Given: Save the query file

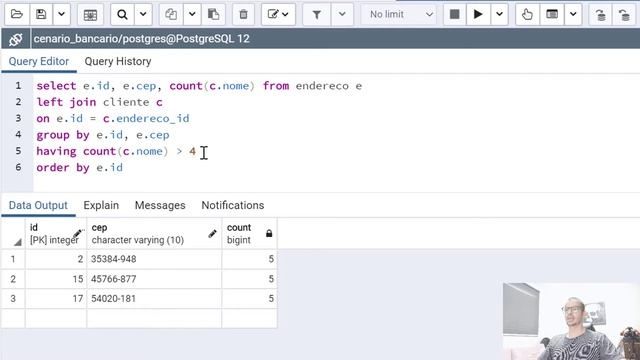Looking at the screenshot, I should click(41, 15).
